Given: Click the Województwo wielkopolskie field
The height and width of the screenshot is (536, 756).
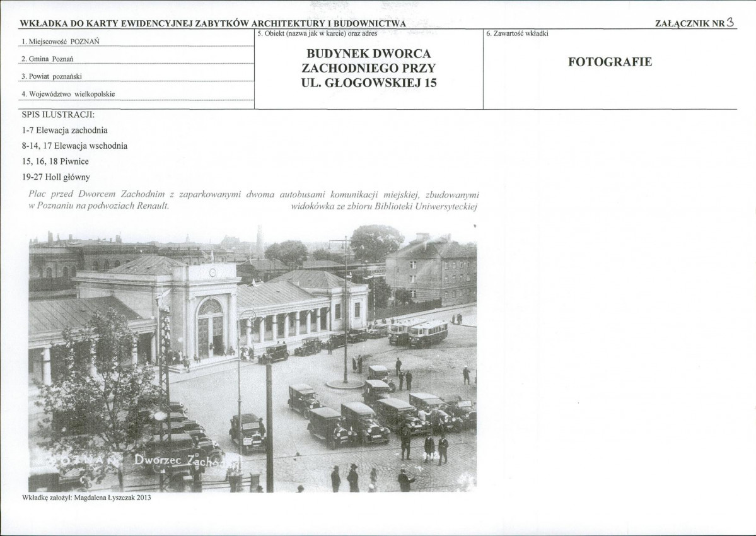Looking at the screenshot, I should click(x=136, y=94).
